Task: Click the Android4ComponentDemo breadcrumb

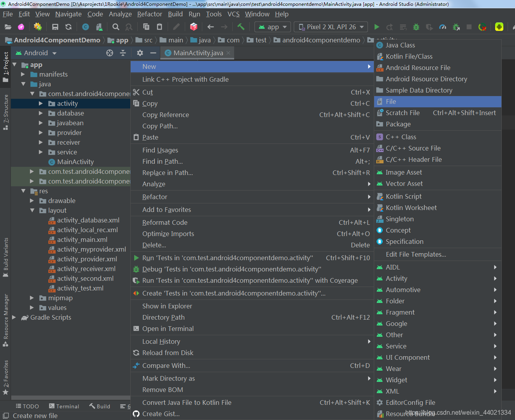Action: click(x=53, y=40)
